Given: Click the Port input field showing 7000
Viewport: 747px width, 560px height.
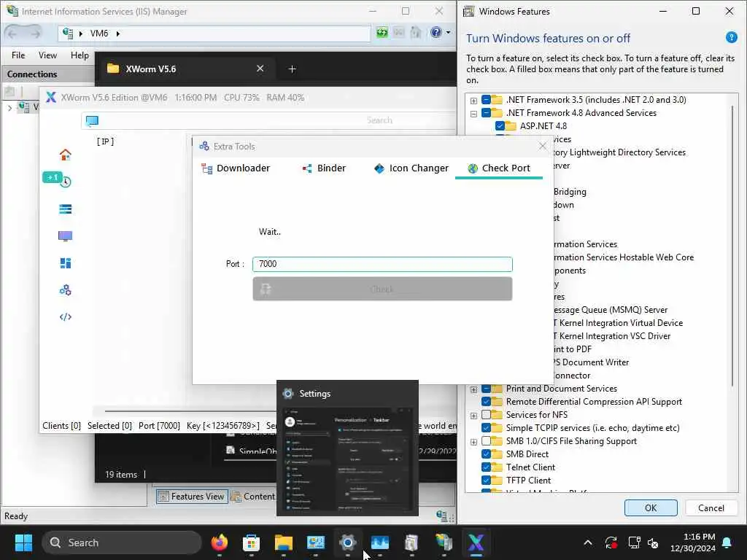Looking at the screenshot, I should (x=382, y=264).
